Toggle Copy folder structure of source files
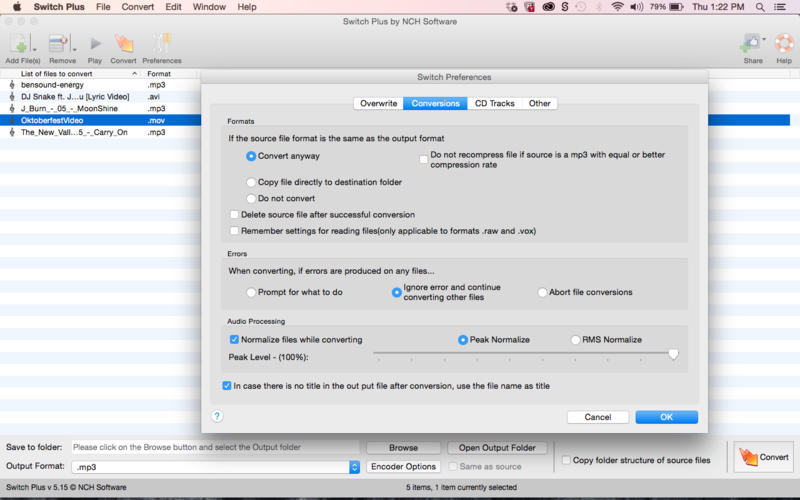This screenshot has height=500, width=800. coord(566,460)
